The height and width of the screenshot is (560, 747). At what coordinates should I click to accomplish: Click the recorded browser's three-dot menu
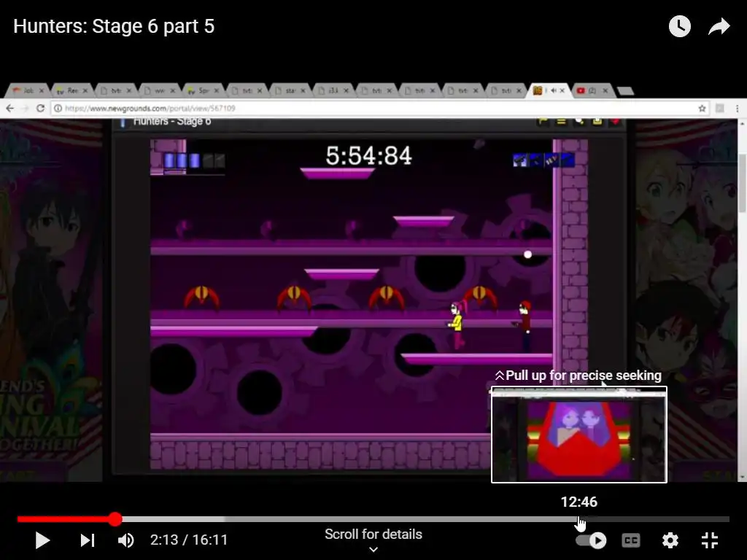pyautogui.click(x=737, y=109)
